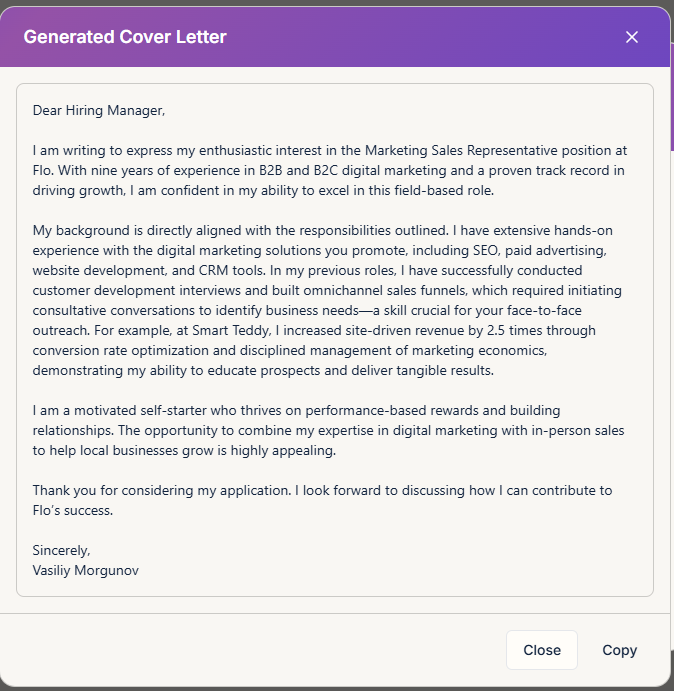The width and height of the screenshot is (674, 691).
Task: Click the 'Dear Hiring Manager,' greeting line
Action: [x=98, y=110]
